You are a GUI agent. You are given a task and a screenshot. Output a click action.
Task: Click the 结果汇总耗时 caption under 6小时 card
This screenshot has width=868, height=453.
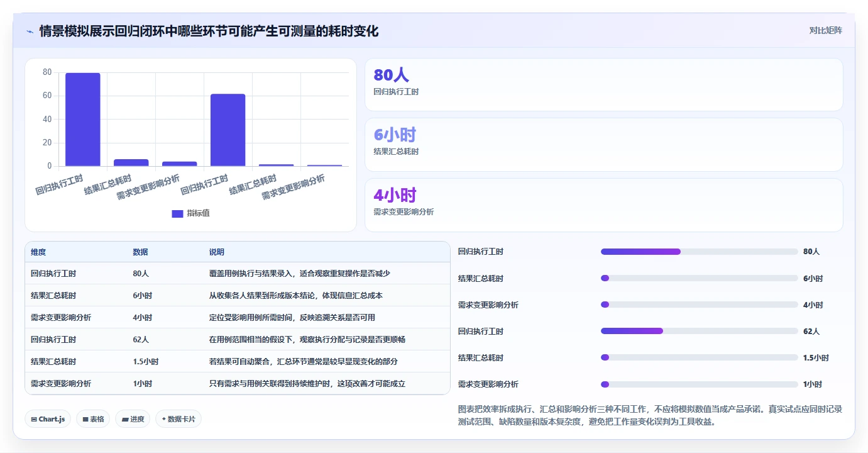(396, 152)
